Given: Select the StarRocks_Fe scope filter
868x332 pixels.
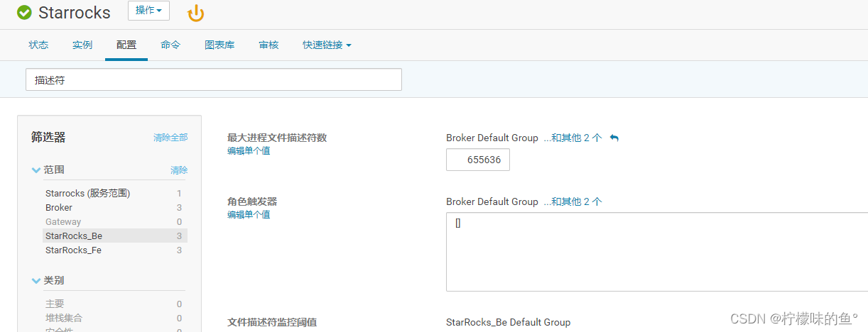Looking at the screenshot, I should tap(114, 250).
